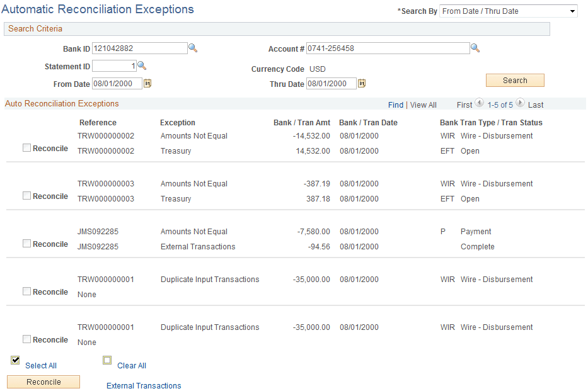Enable the Reconcile checkbox for TRW000000002

tap(26, 147)
